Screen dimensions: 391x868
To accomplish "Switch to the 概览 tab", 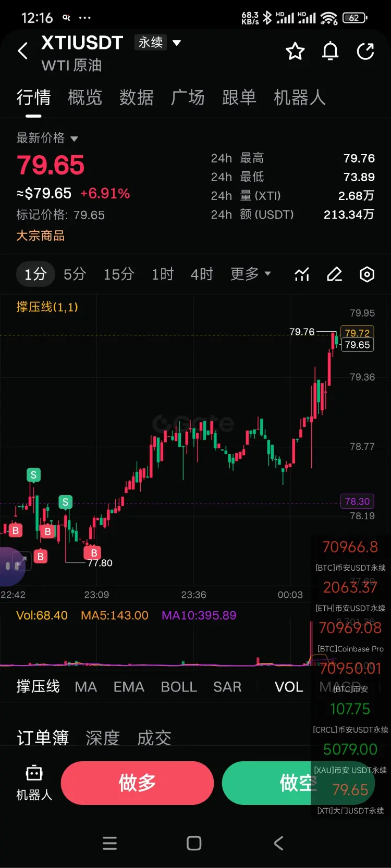I will (84, 97).
